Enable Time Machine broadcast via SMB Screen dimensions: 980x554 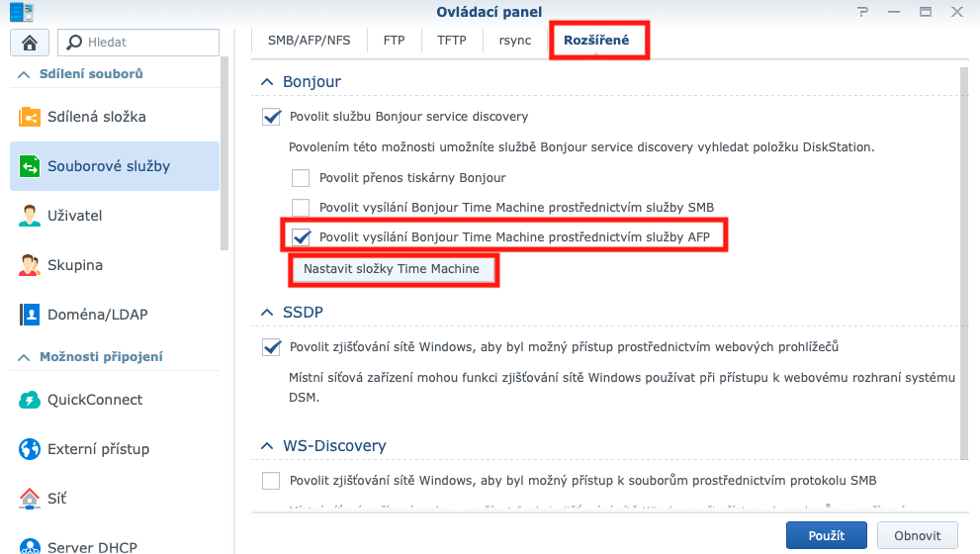tap(301, 208)
